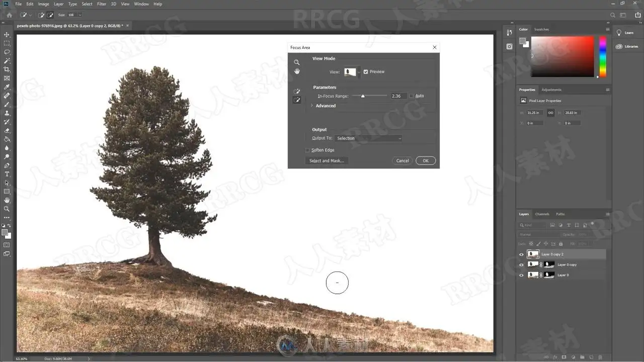The image size is (644, 362).
Task: Click the hue spectrum bar
Action: point(602,56)
